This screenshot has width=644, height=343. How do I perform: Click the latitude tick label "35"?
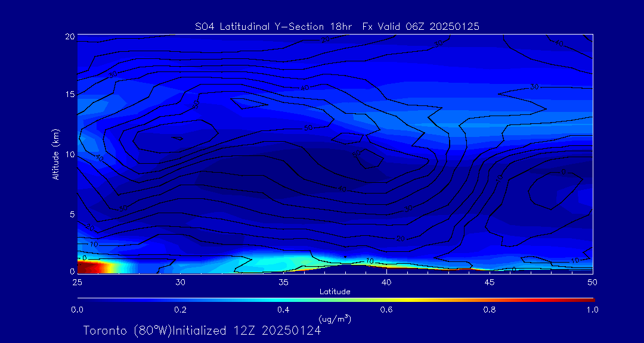click(283, 282)
